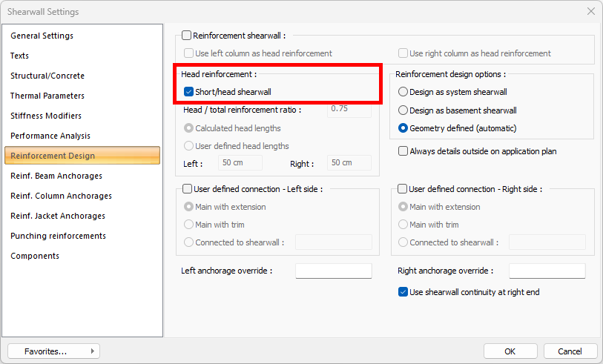The width and height of the screenshot is (603, 364).
Task: Enable the Reinforcement shearwall checkbox
Action: coord(187,35)
